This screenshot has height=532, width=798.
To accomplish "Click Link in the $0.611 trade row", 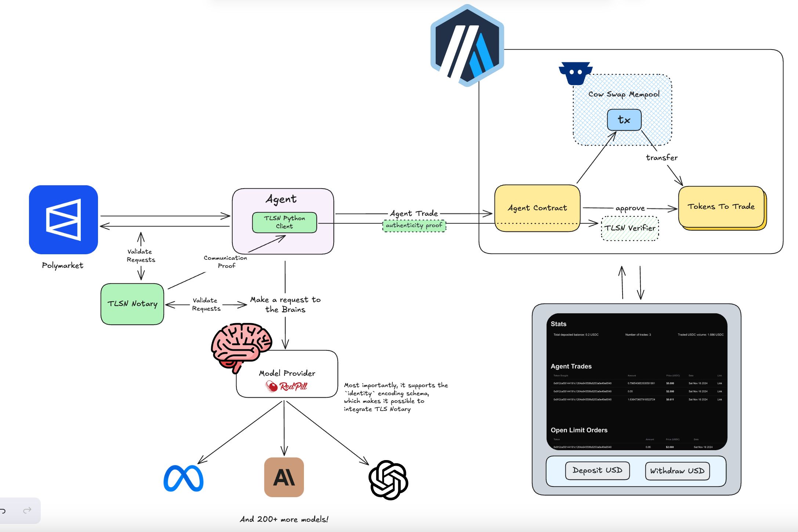I will click(x=719, y=400).
